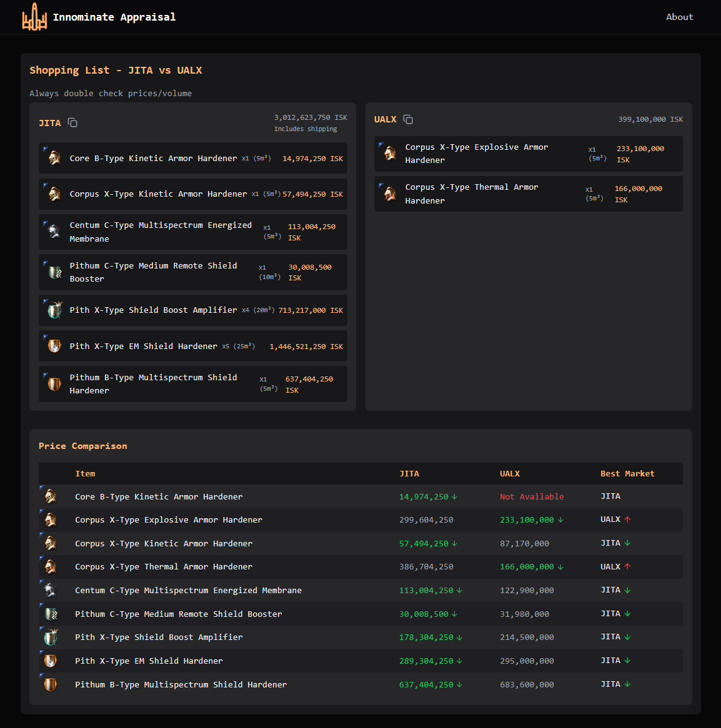Screen dimensions: 721x728
Task: Click Corpus X-Type Explosive icon in Price Comparison table
Action: [x=51, y=519]
